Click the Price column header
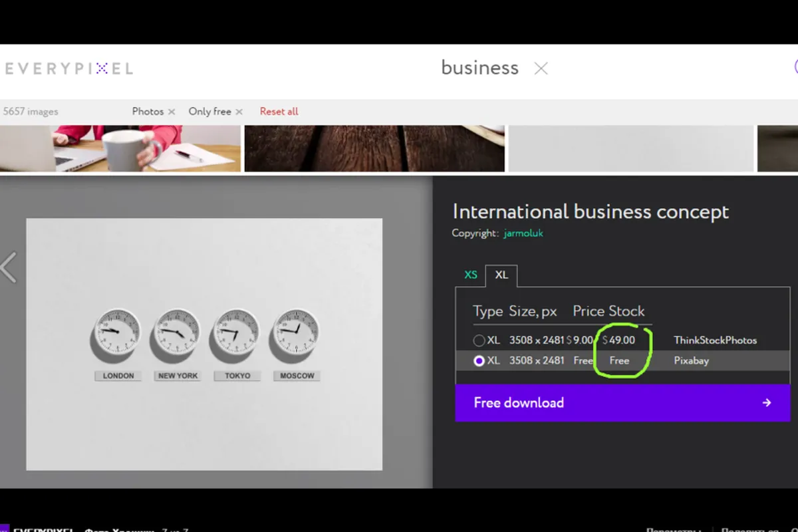Screen dimensions: 798x532 click(x=589, y=311)
